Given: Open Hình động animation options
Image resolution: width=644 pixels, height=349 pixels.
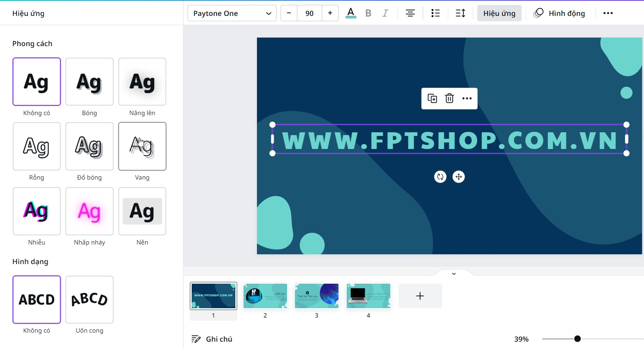Looking at the screenshot, I should [x=559, y=13].
